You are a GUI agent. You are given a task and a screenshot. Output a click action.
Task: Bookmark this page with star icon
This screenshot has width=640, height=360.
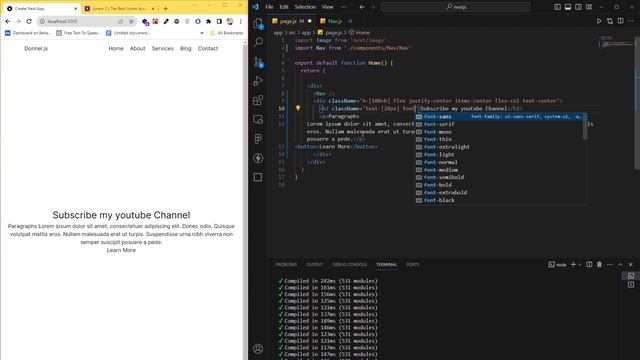(x=131, y=21)
